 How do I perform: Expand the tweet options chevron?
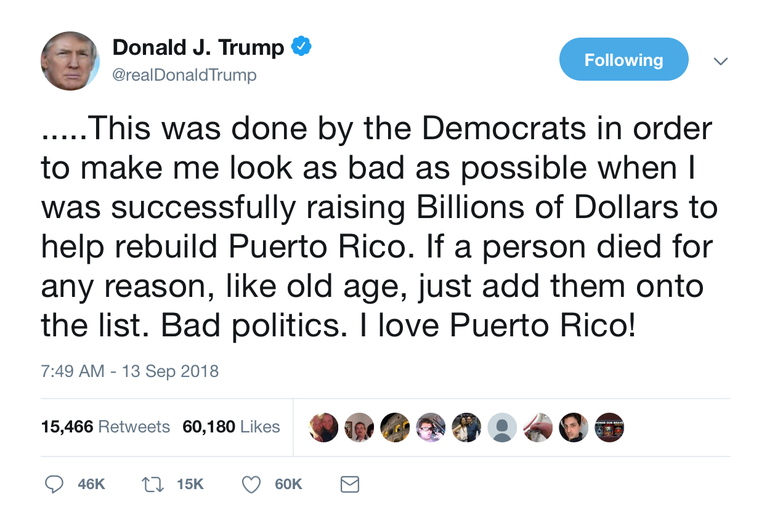[721, 61]
